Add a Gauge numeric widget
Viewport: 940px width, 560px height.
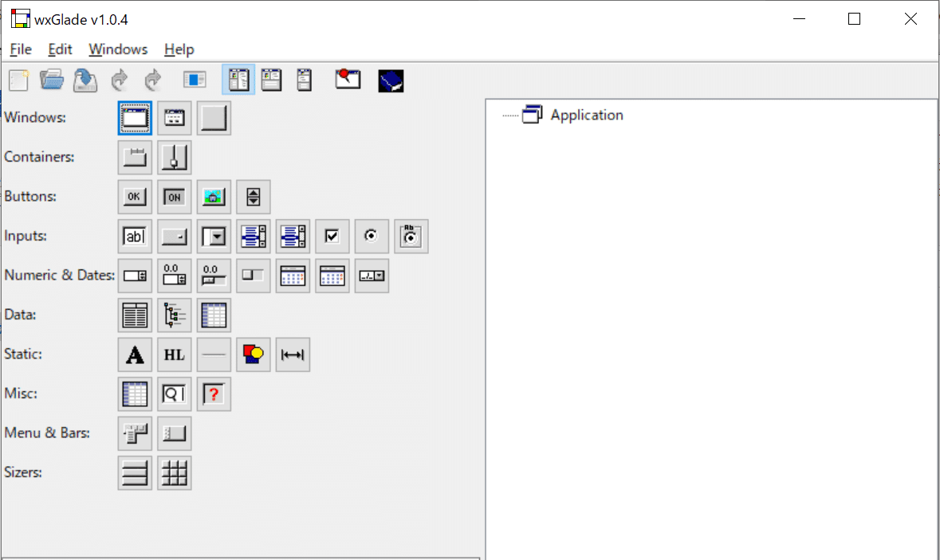point(254,276)
